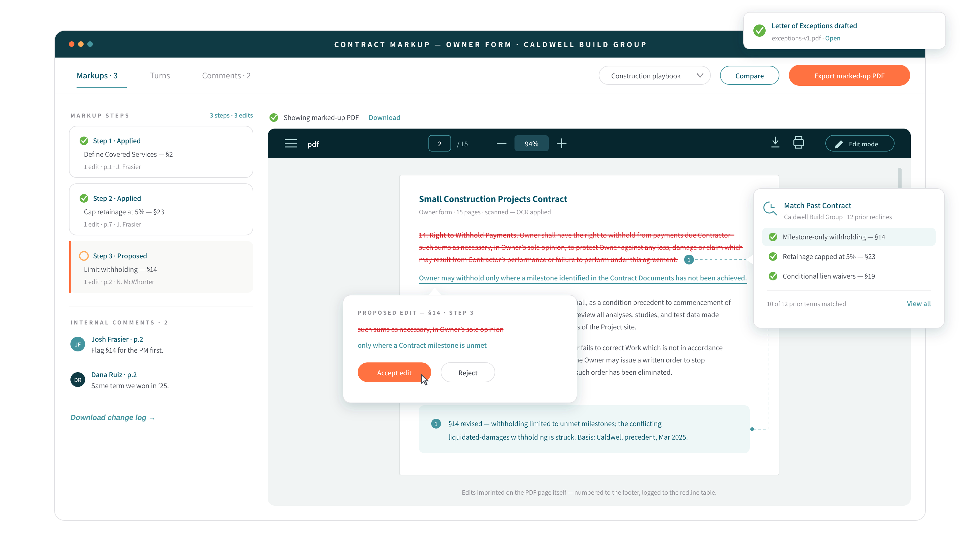This screenshot has height=551, width=980.
Task: Click check next to Milestone-only withholding
Action: tap(773, 237)
